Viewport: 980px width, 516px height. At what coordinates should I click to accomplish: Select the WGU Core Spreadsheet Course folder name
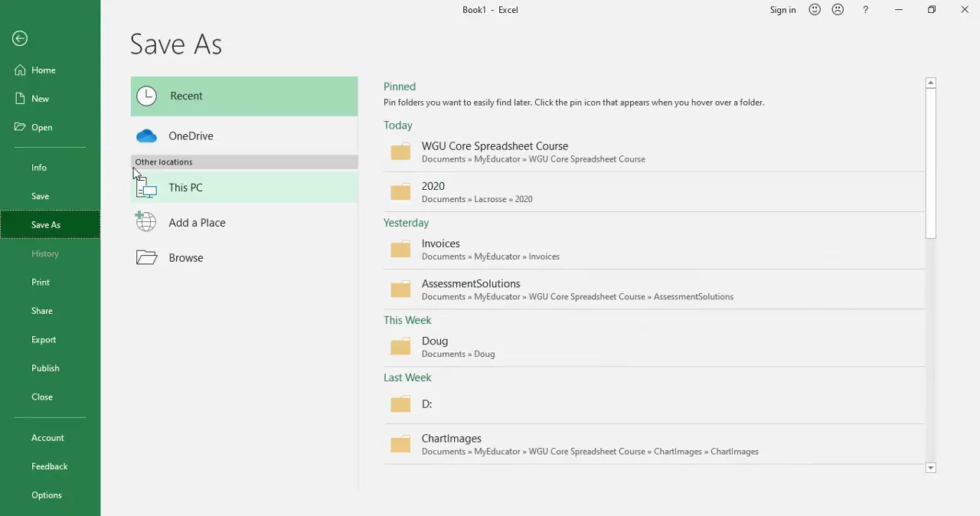pos(495,145)
